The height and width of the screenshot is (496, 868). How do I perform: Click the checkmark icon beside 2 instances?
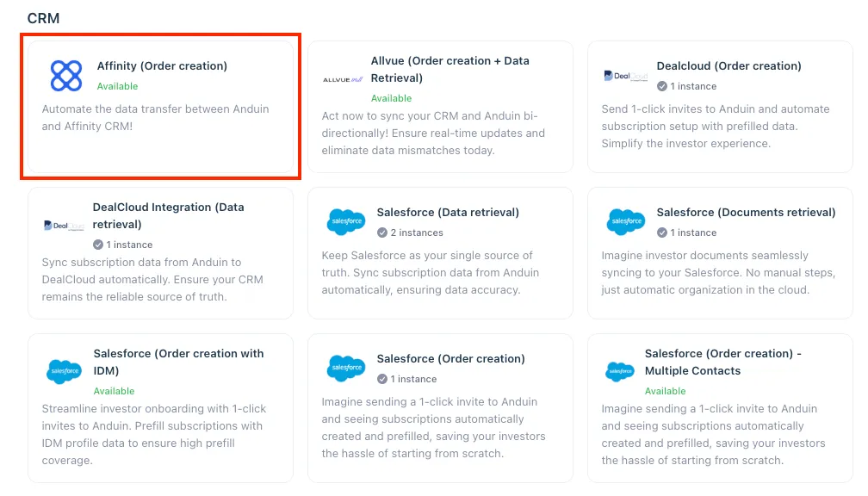tap(382, 232)
